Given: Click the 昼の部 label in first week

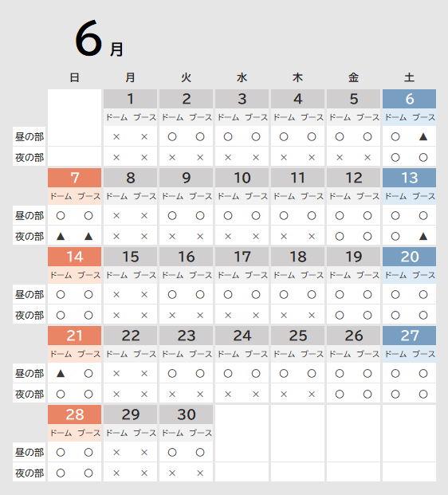Looking at the screenshot, I should click(x=29, y=136).
